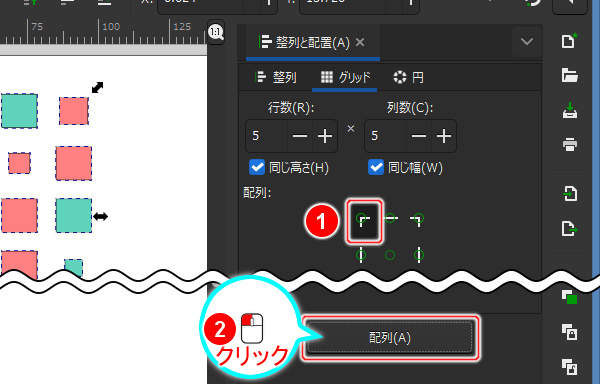Close the 整列と配置(A) dialog tab
The width and height of the screenshot is (600, 384).
[x=360, y=42]
